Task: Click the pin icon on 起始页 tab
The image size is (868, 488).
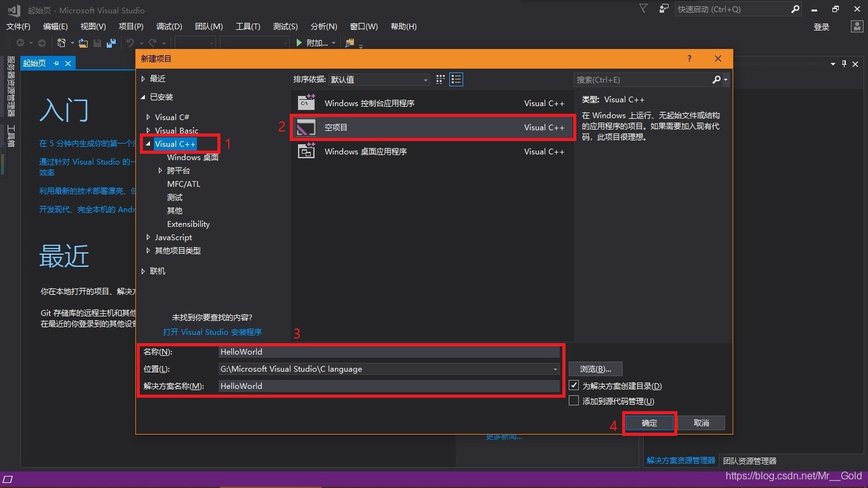Action: pyautogui.click(x=56, y=63)
